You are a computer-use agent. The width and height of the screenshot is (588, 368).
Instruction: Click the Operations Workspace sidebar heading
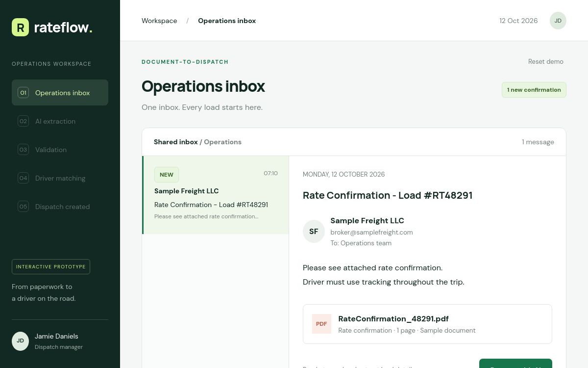coord(51,64)
